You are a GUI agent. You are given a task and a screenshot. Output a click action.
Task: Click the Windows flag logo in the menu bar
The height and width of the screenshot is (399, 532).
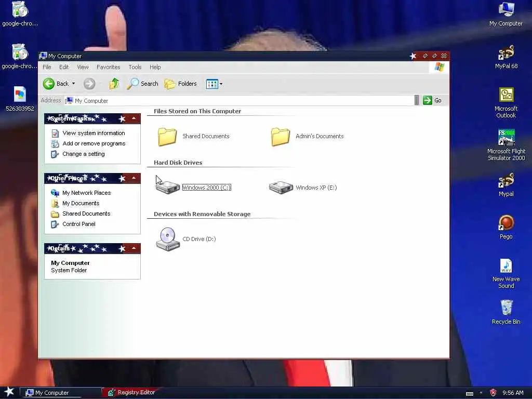pos(440,67)
